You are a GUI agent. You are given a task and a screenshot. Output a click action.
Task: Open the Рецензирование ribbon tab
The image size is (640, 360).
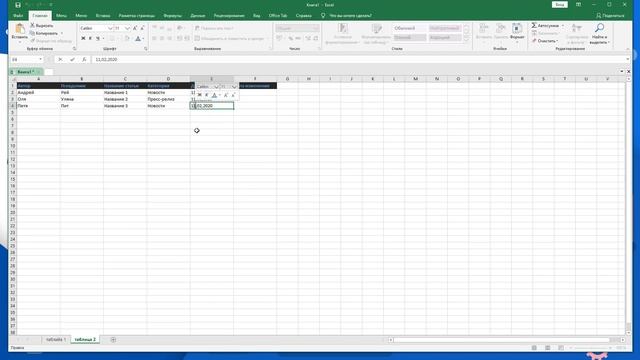(229, 16)
